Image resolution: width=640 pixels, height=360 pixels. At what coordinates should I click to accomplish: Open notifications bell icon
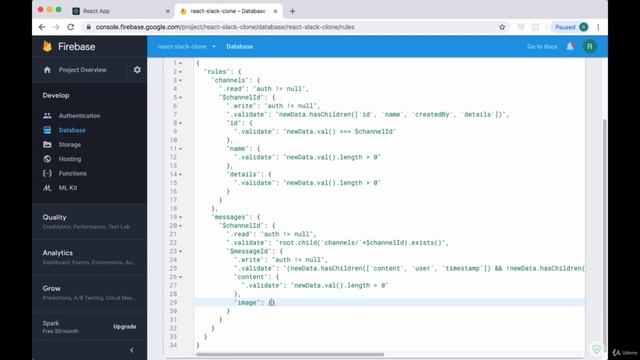click(570, 47)
